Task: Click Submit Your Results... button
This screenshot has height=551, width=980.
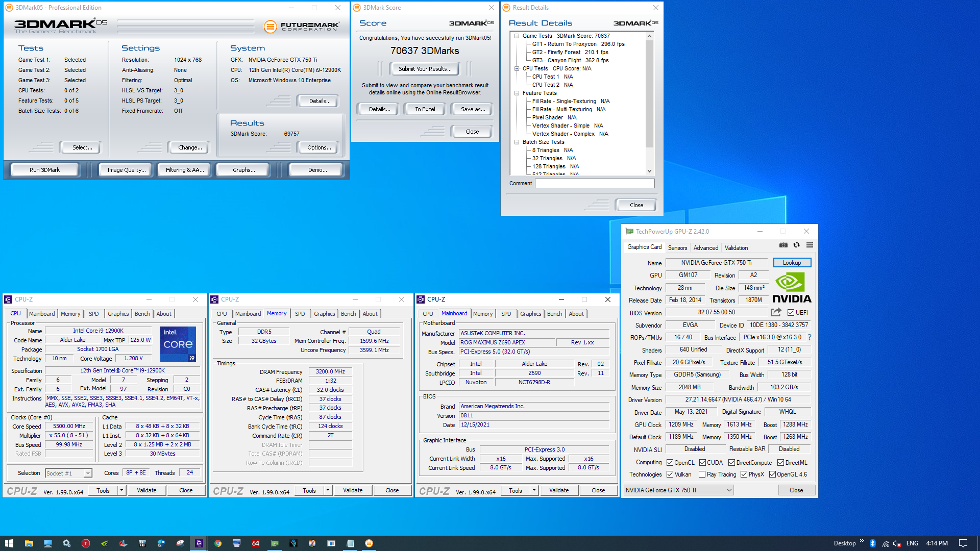Action: (425, 69)
